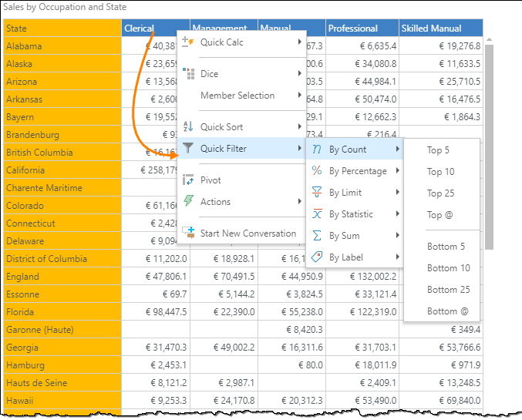Select Bottom @ custom filter
The height and width of the screenshot is (420, 522).
click(442, 311)
